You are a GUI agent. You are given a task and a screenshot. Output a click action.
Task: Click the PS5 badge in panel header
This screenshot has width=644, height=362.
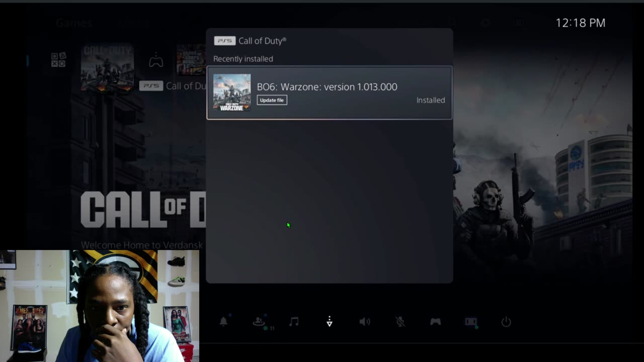tap(224, 41)
